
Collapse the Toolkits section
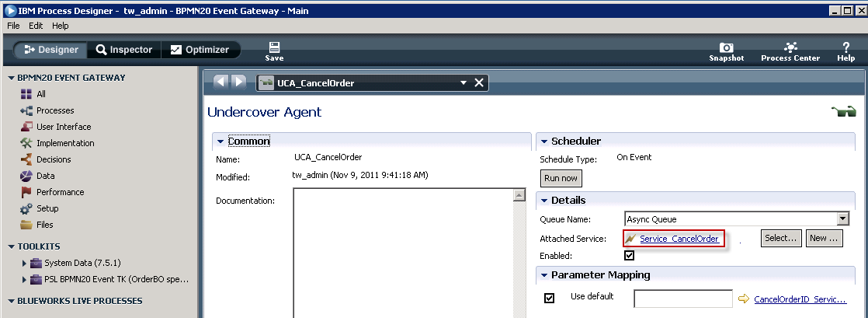pos(11,246)
